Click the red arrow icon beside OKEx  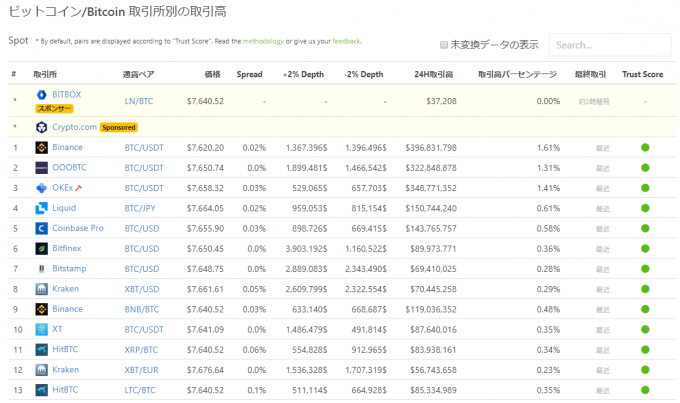click(78, 188)
